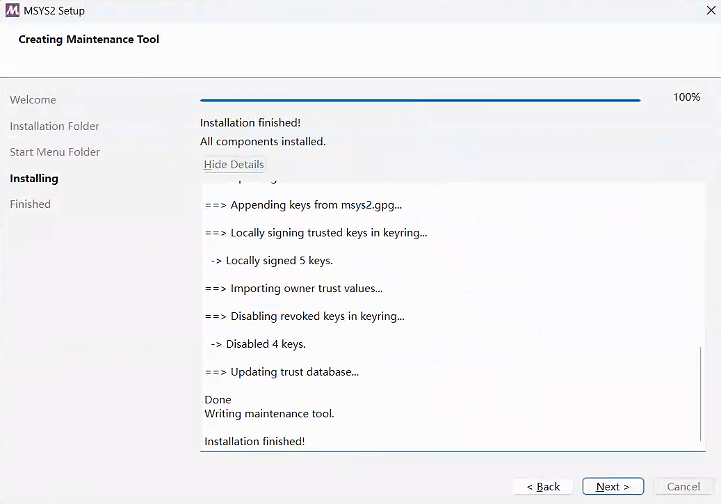721x504 pixels.
Task: Click 'Updating trust database...' log line
Action: pos(282,372)
